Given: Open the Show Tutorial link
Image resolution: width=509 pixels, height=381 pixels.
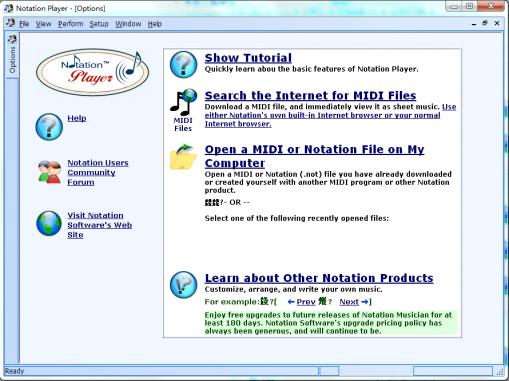Looking at the screenshot, I should click(248, 58).
